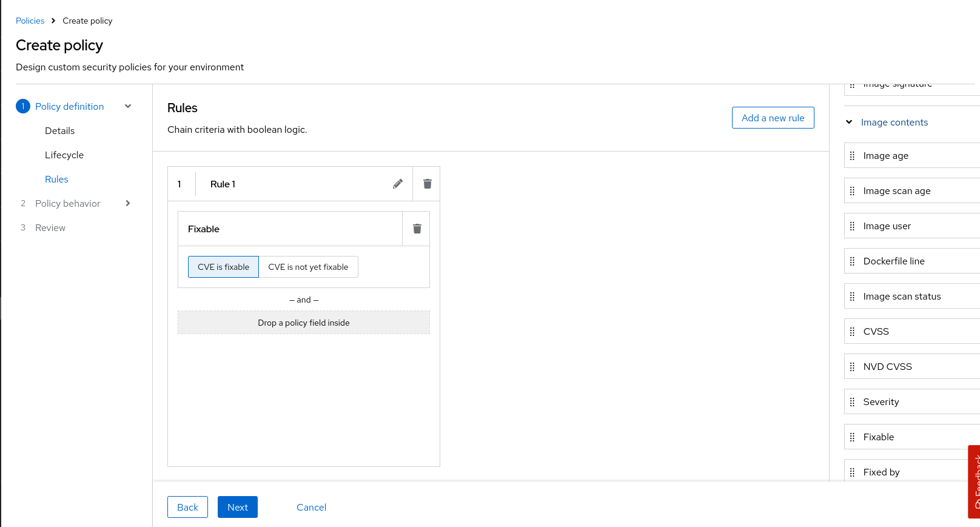Click the drag handle next to CVSS

(x=852, y=332)
